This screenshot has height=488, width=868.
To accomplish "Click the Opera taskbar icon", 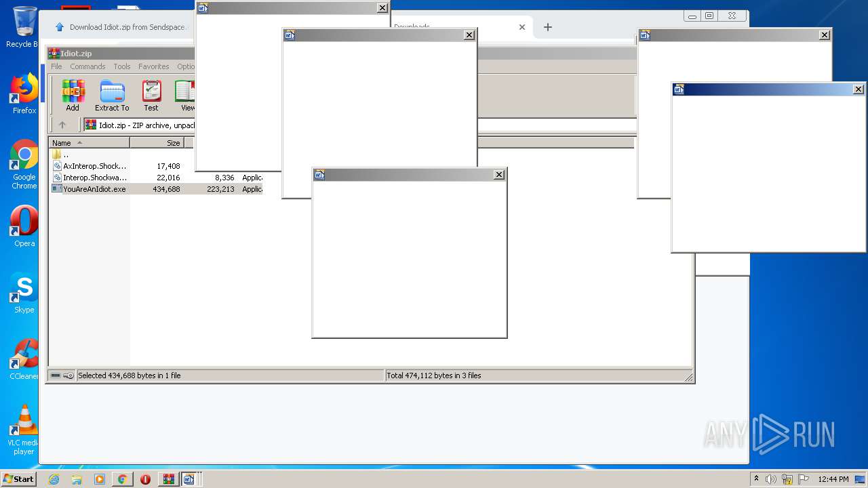I will (x=145, y=479).
